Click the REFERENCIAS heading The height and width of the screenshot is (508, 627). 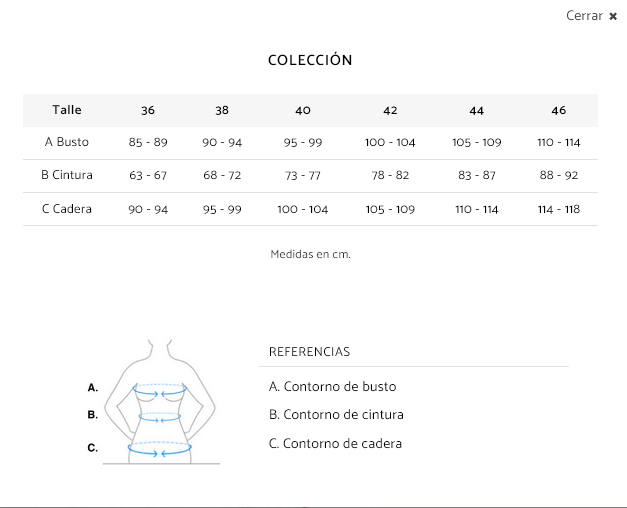pyautogui.click(x=310, y=352)
